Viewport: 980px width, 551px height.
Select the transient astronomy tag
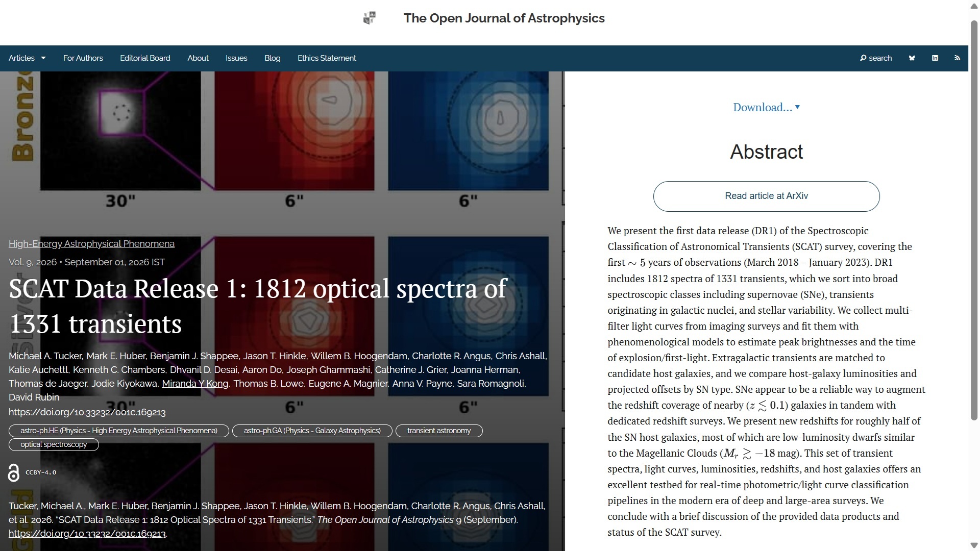tap(439, 431)
